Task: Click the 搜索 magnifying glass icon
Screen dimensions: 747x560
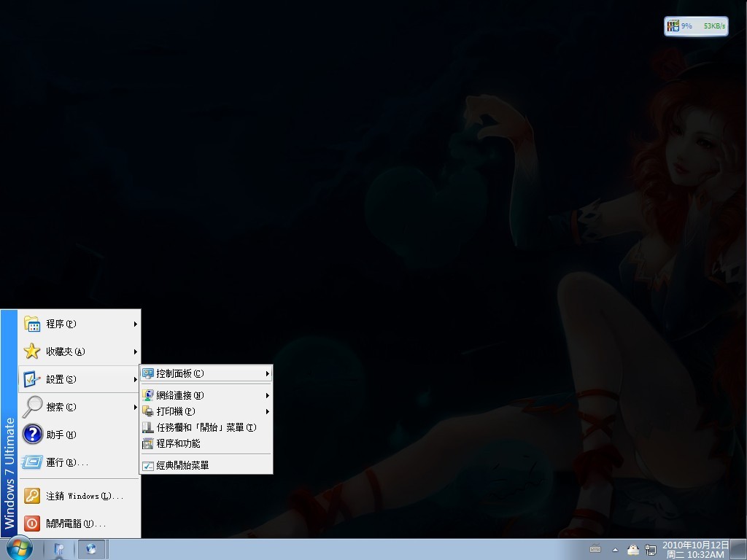Action: 32,407
